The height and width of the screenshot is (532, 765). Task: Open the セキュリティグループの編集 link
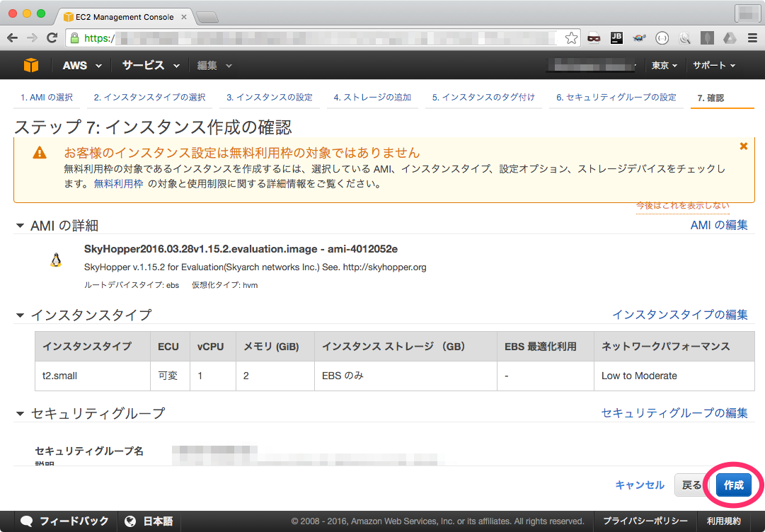[x=674, y=413]
